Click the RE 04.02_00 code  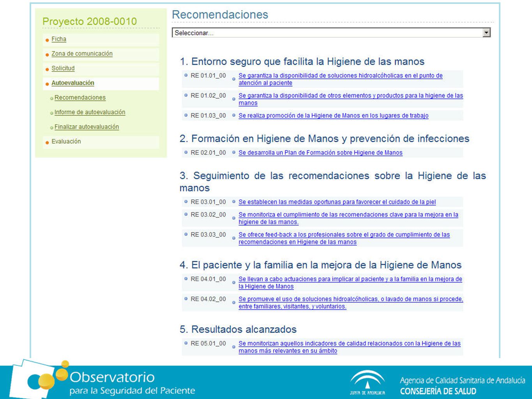coord(208,299)
